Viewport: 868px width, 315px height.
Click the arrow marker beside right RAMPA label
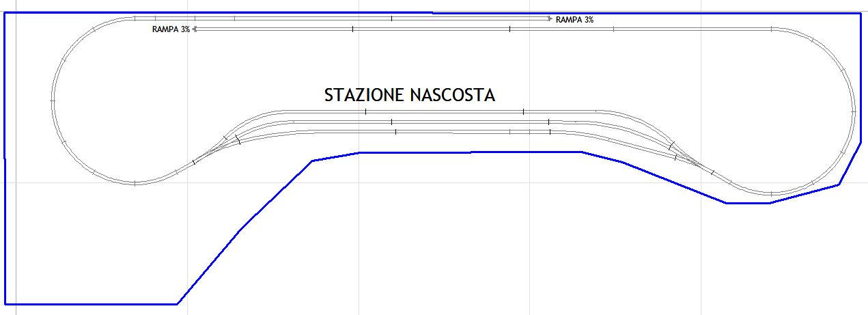(550, 19)
